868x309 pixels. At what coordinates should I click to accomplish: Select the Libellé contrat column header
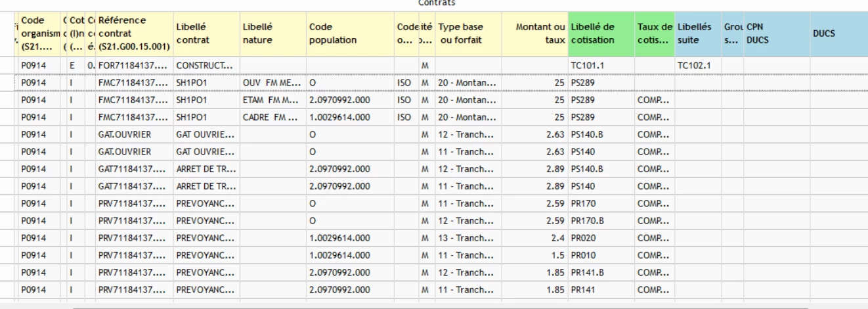pos(206,34)
